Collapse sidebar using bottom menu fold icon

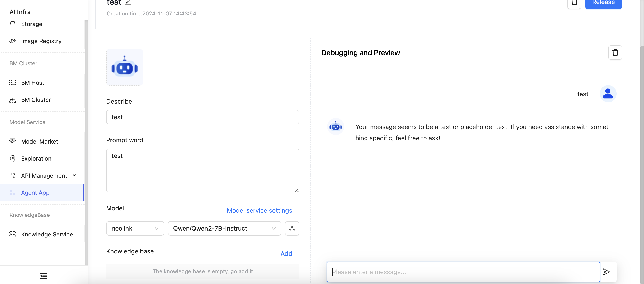43,276
